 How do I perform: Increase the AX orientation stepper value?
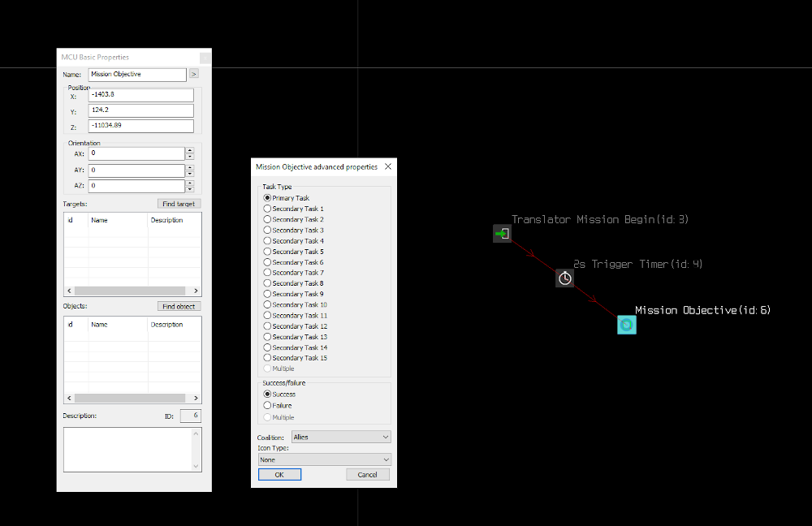point(190,150)
